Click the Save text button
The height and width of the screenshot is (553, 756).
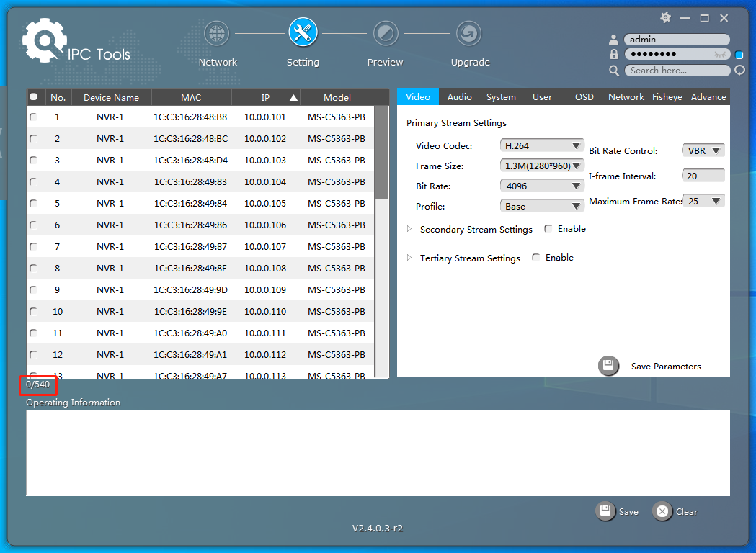click(628, 512)
